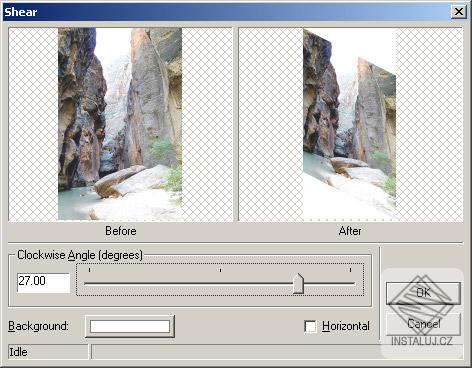Viewport: 472px width, 368px height.
Task: Open the Background color picker
Action: coord(130,326)
